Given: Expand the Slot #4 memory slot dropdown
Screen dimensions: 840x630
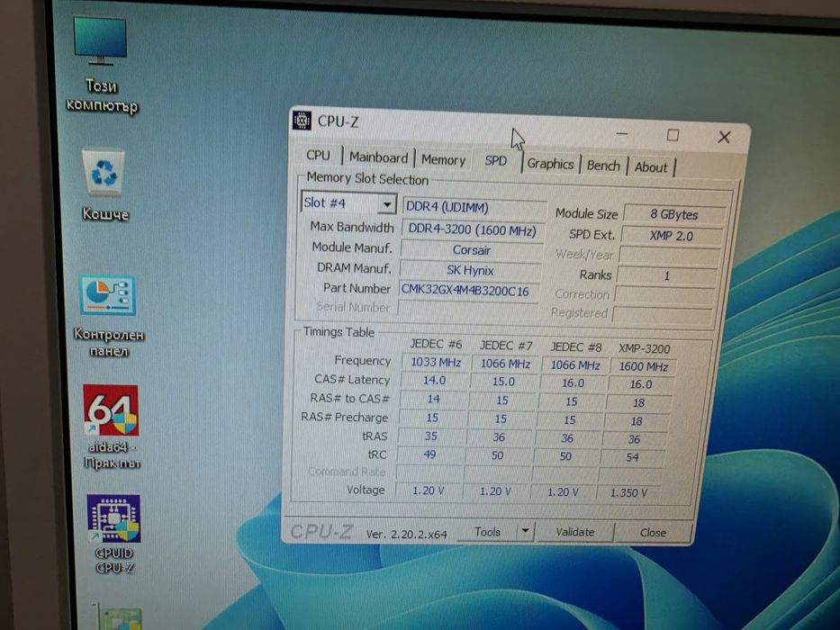Looking at the screenshot, I should coord(386,204).
